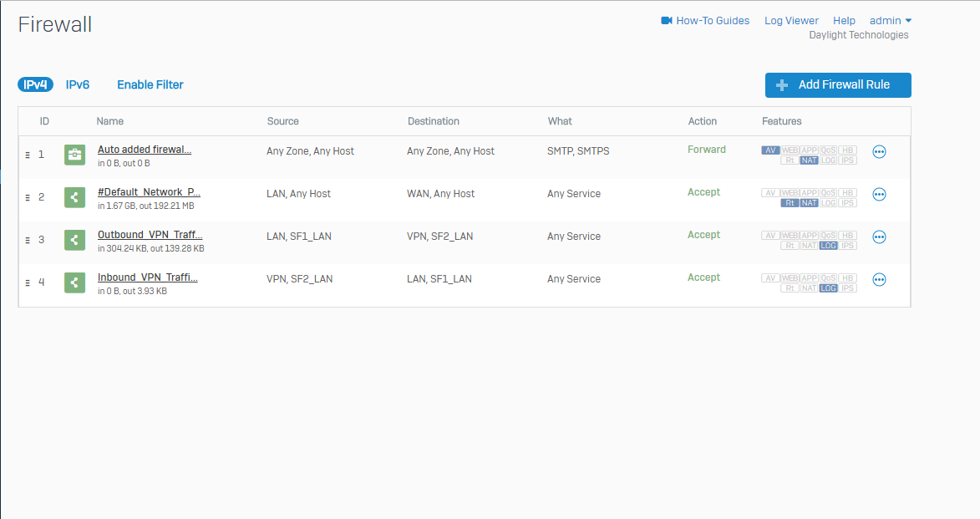Click the #Default_Network_P... rule network icon

pos(75,197)
